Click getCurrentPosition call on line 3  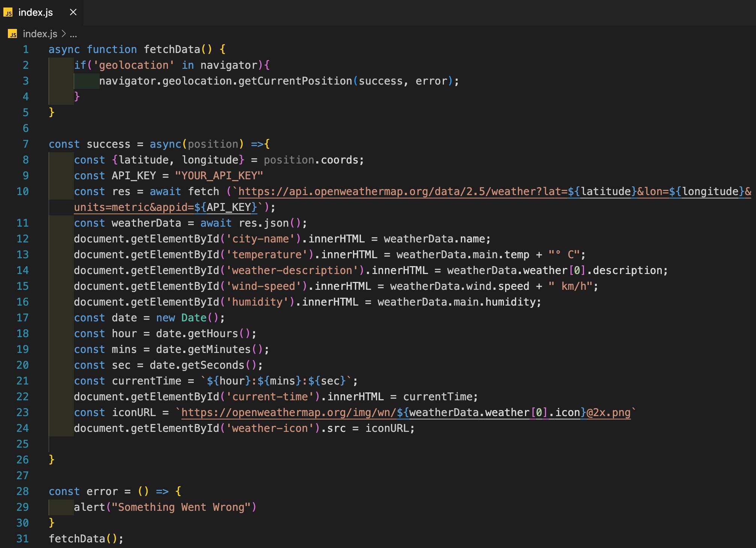[x=295, y=81]
